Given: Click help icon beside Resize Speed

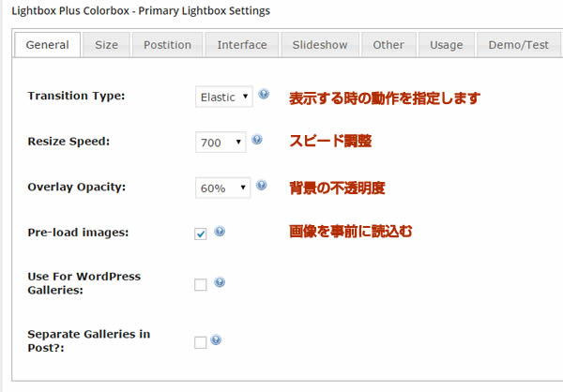Looking at the screenshot, I should tap(257, 140).
